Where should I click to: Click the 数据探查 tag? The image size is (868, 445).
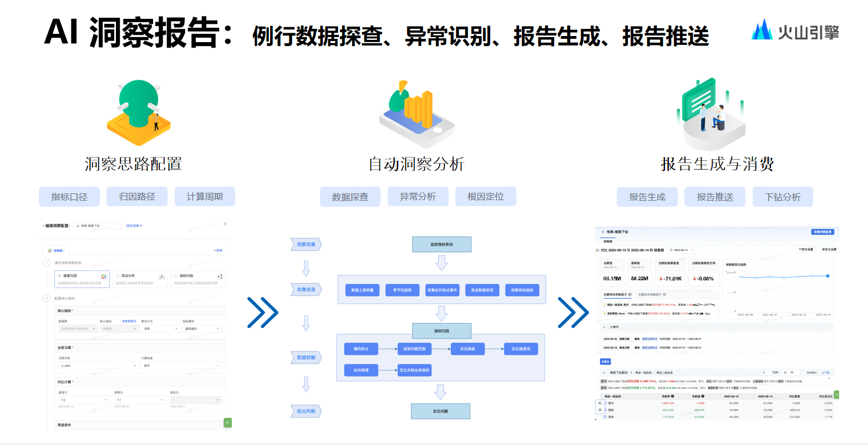[350, 197]
